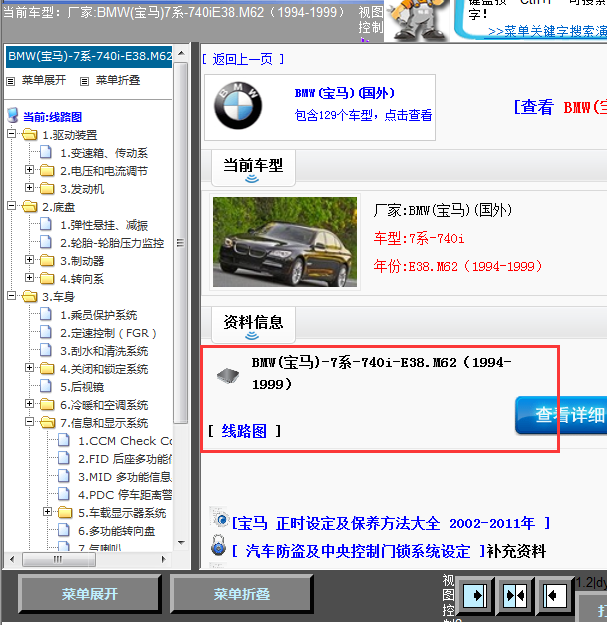This screenshot has width=607, height=625.
Task: Click the vertical scrollbar thumb in tree panel
Action: (x=180, y=243)
